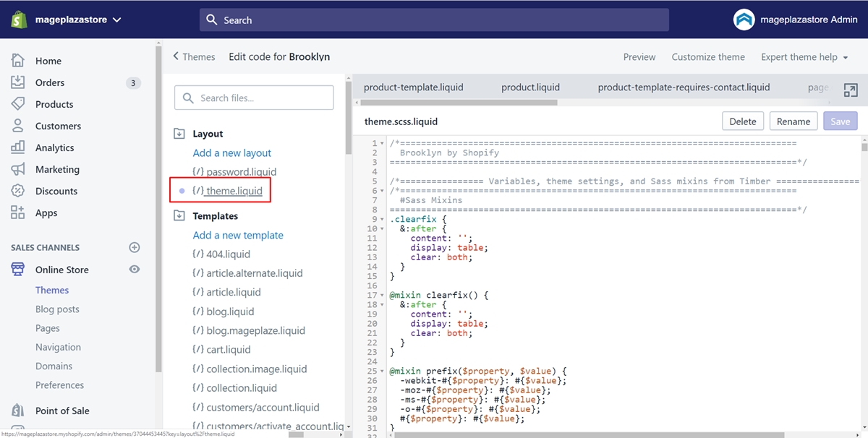Click the code editor vertical scrollbar
The width and height of the screenshot is (868, 438).
[864, 147]
